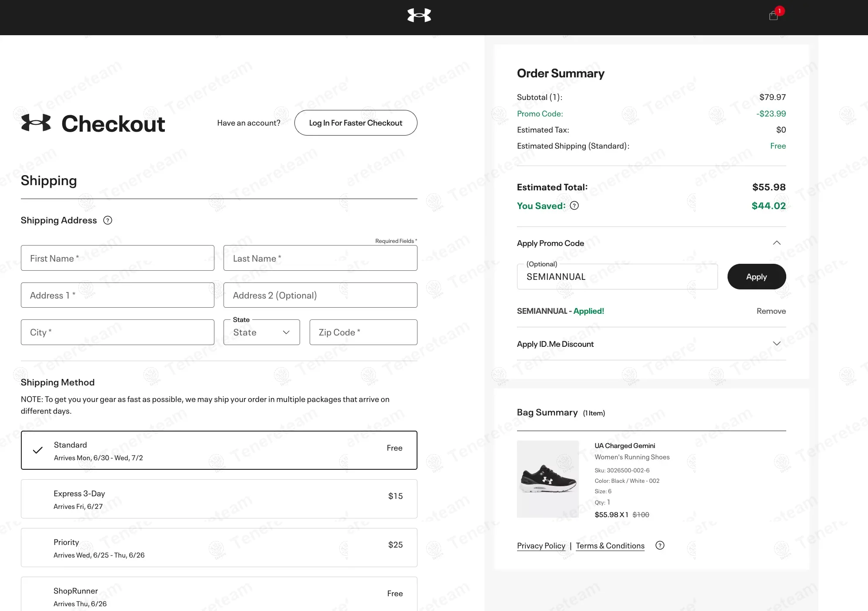Viewport: 868px width, 611px height.
Task: Click the Apply promo button
Action: click(757, 277)
